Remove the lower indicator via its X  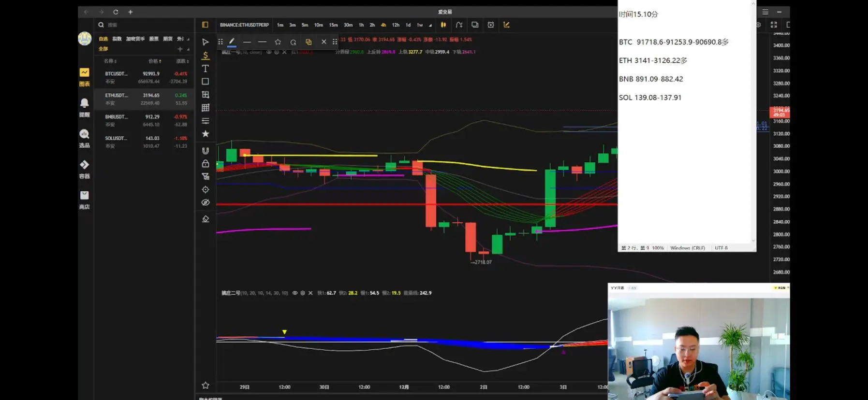pyautogui.click(x=310, y=293)
